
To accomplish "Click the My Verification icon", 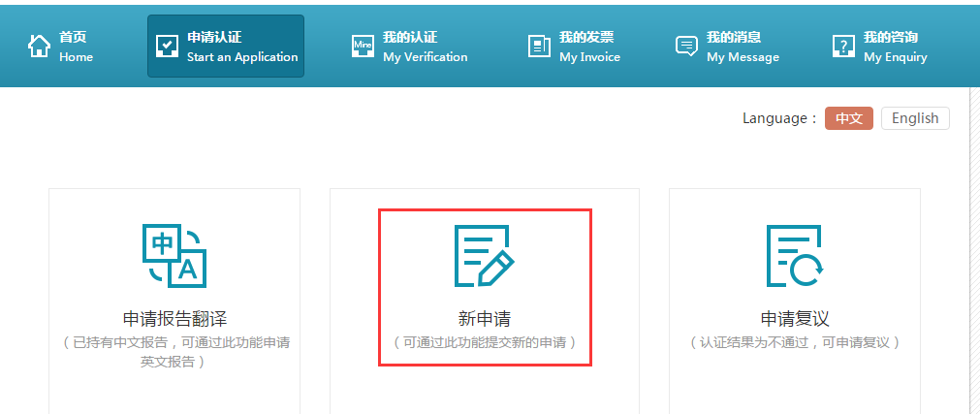I will tap(363, 47).
